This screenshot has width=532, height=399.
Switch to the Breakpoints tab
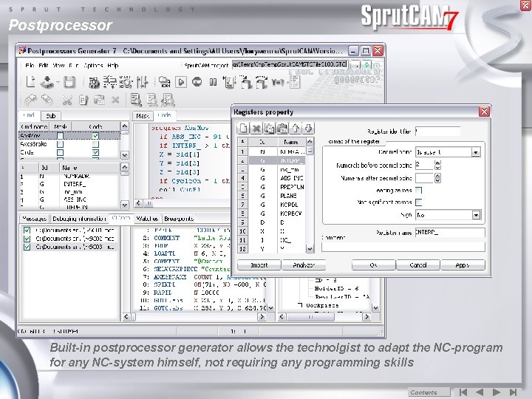(179, 219)
